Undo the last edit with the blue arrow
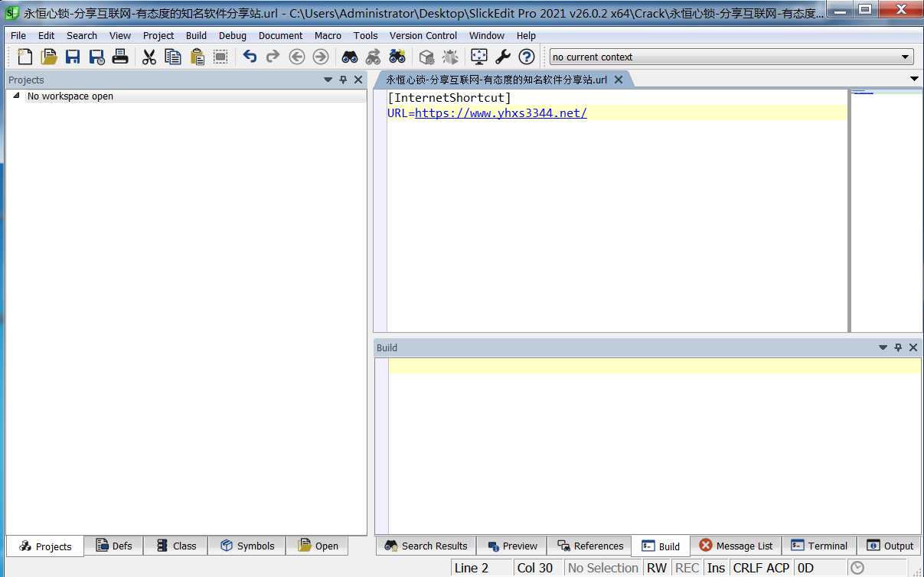 pos(250,57)
